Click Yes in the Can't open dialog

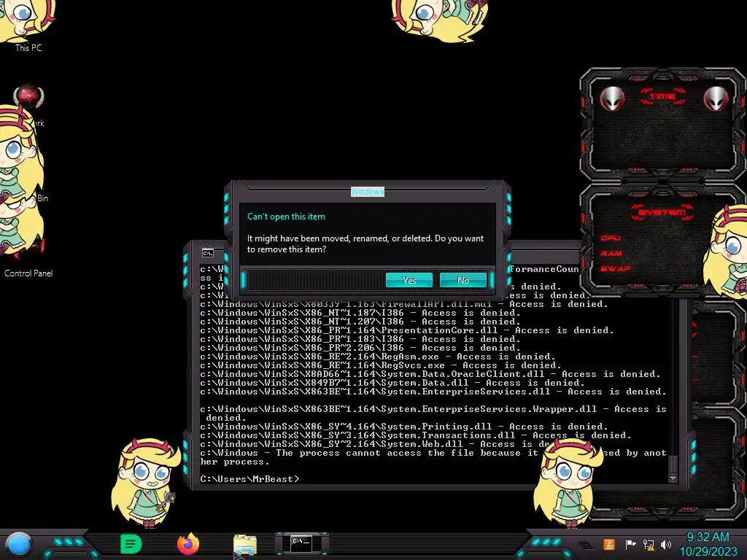coord(409,280)
